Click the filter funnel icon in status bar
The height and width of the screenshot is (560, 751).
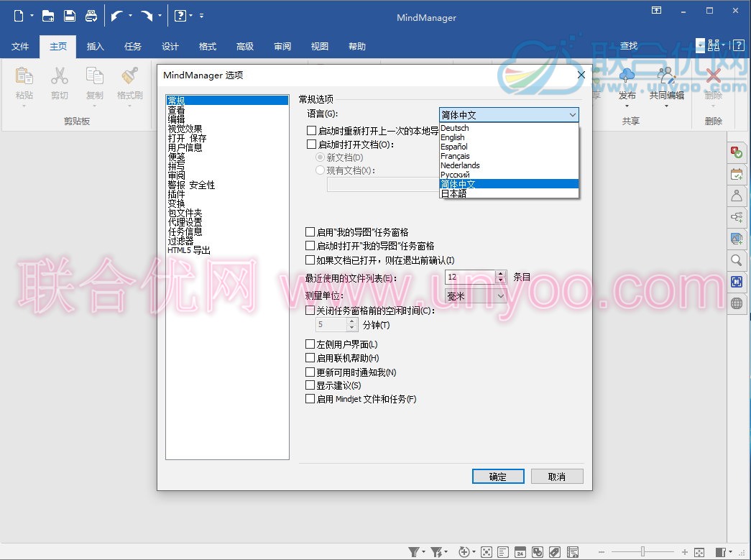click(414, 552)
